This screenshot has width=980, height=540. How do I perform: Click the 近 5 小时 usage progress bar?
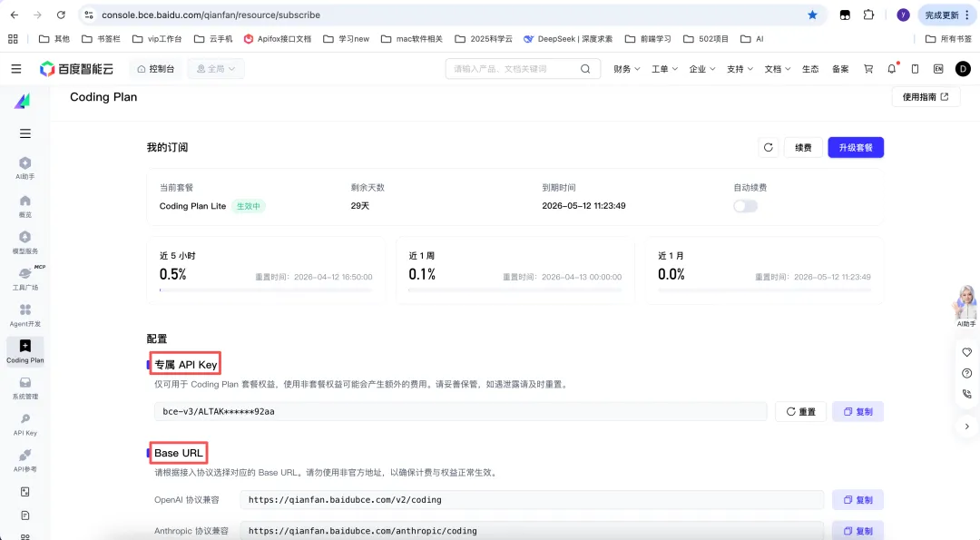[x=266, y=290]
